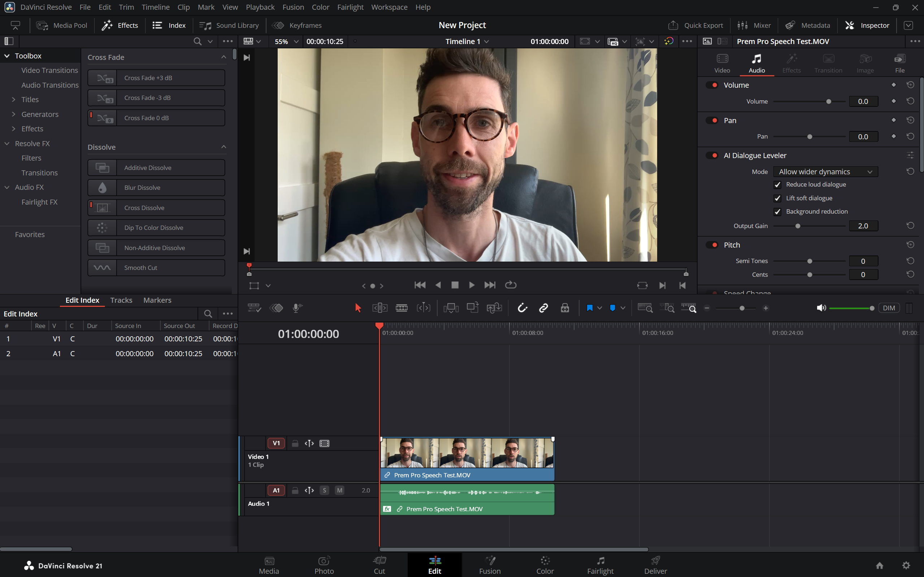Switch to the Markers tab
Image resolution: width=924 pixels, height=577 pixels.
pyautogui.click(x=157, y=300)
